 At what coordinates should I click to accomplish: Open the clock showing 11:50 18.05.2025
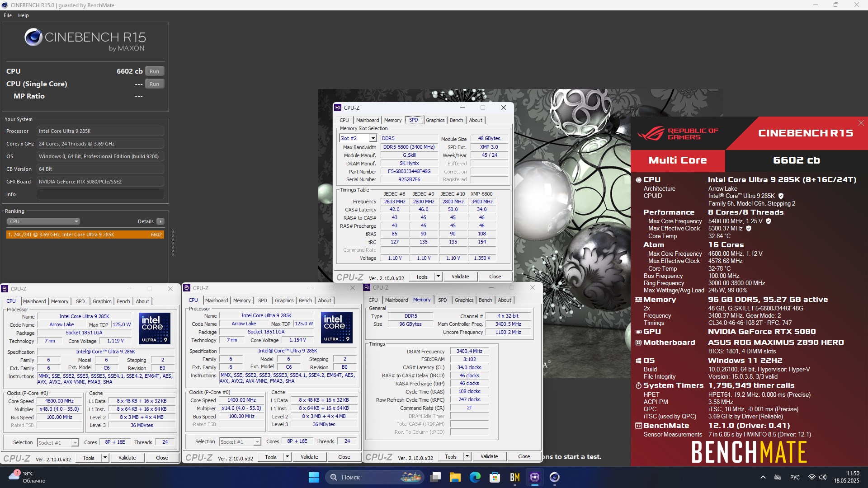coord(846,477)
